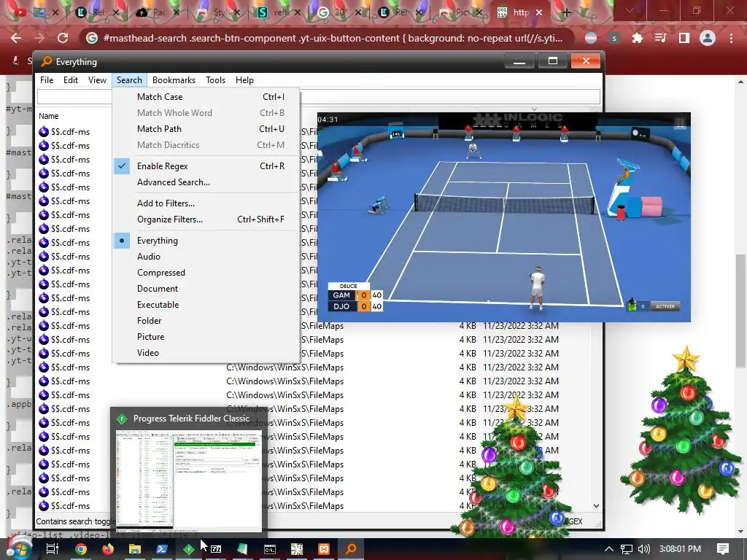Select the Document filter
The image size is (747, 560).
point(206,289)
